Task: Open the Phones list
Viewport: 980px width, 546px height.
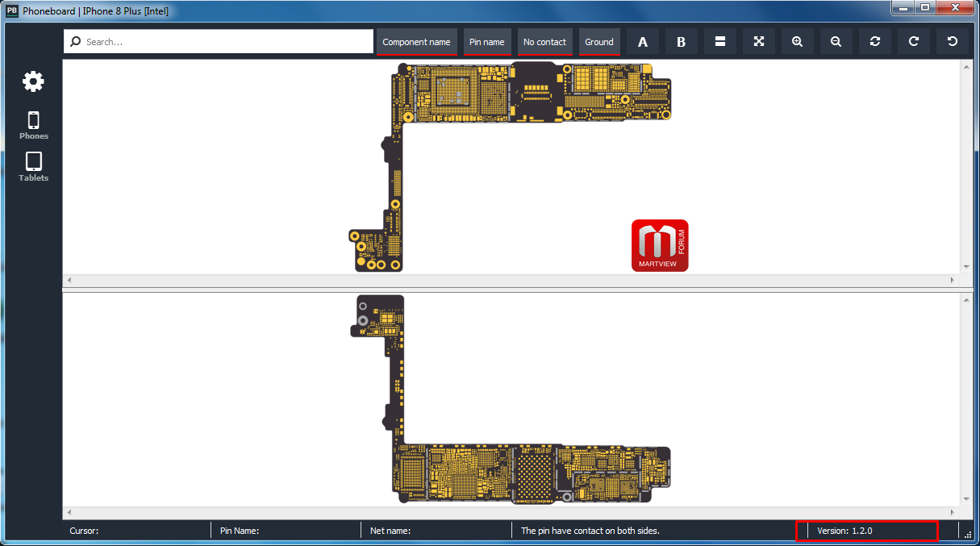Action: click(x=34, y=126)
